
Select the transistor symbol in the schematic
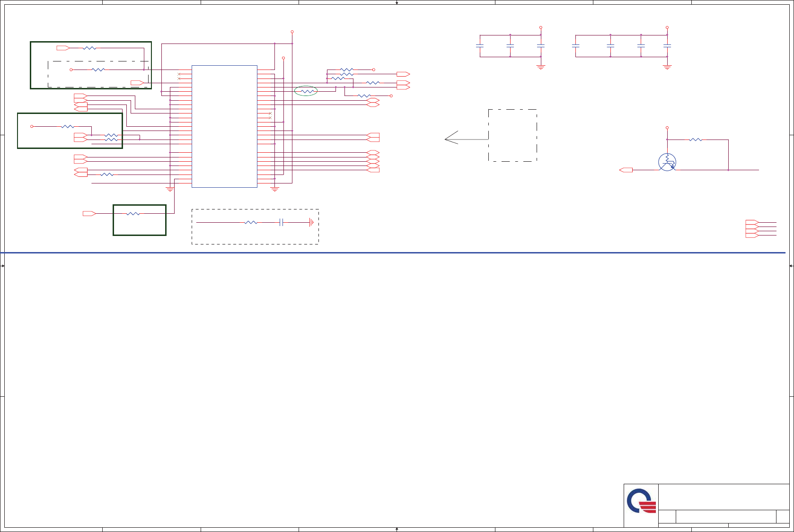point(667,162)
